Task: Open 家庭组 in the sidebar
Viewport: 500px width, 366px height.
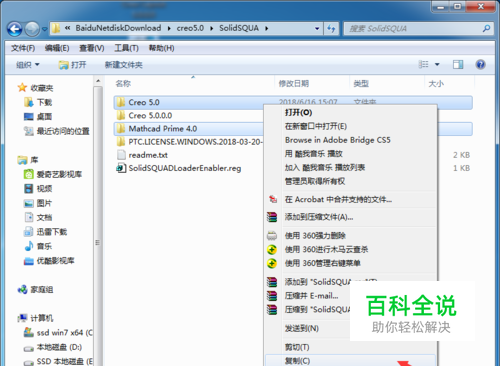Action: tap(35, 289)
